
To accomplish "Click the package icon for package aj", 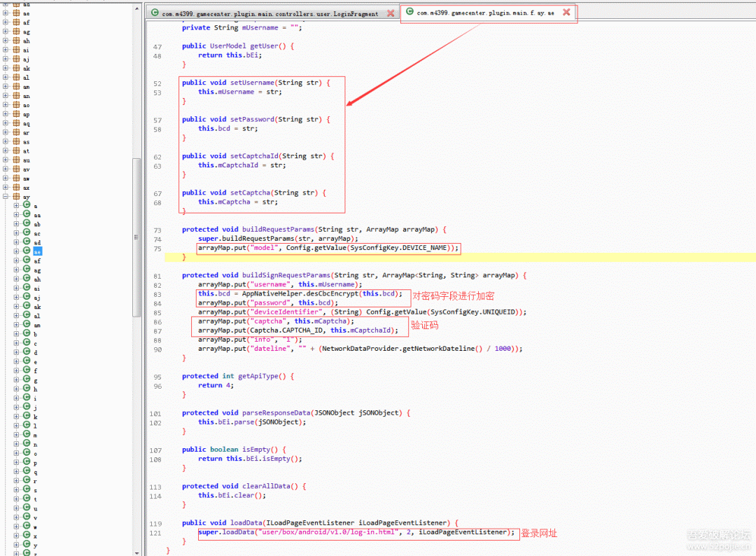I will [x=16, y=59].
